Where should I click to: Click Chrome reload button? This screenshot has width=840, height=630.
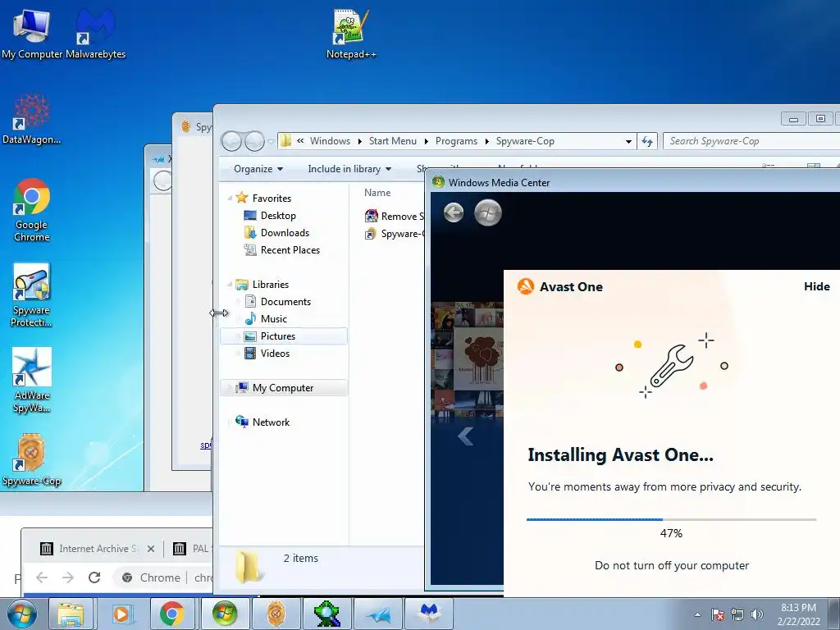pos(94,577)
